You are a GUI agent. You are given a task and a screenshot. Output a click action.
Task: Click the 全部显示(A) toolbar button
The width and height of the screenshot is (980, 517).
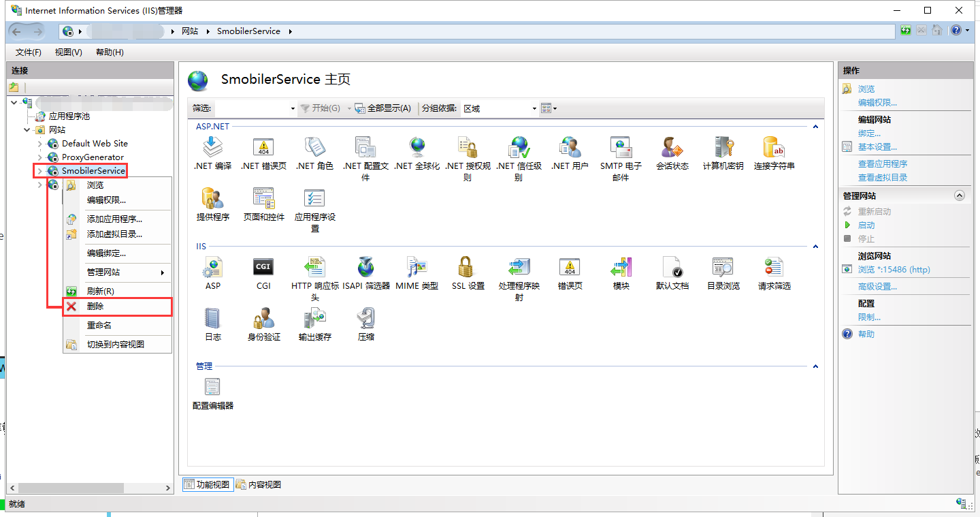tap(383, 108)
